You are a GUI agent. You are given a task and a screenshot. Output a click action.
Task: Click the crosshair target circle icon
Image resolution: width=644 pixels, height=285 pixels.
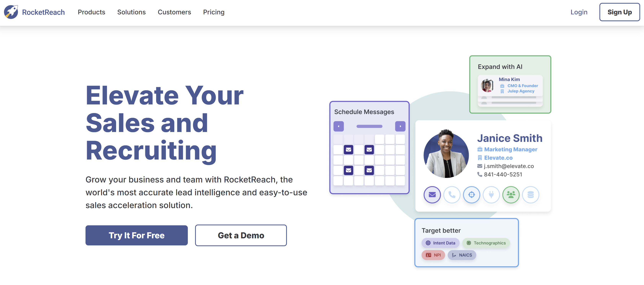coord(471,195)
